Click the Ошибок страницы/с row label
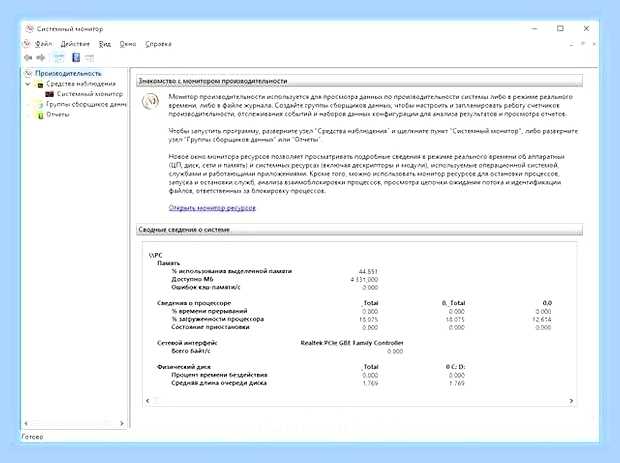 pos(206,287)
